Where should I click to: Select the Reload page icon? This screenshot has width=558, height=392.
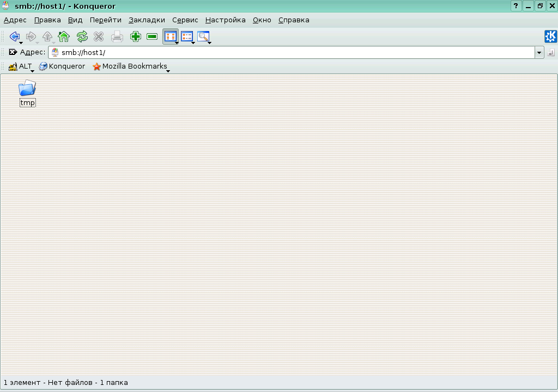point(81,36)
